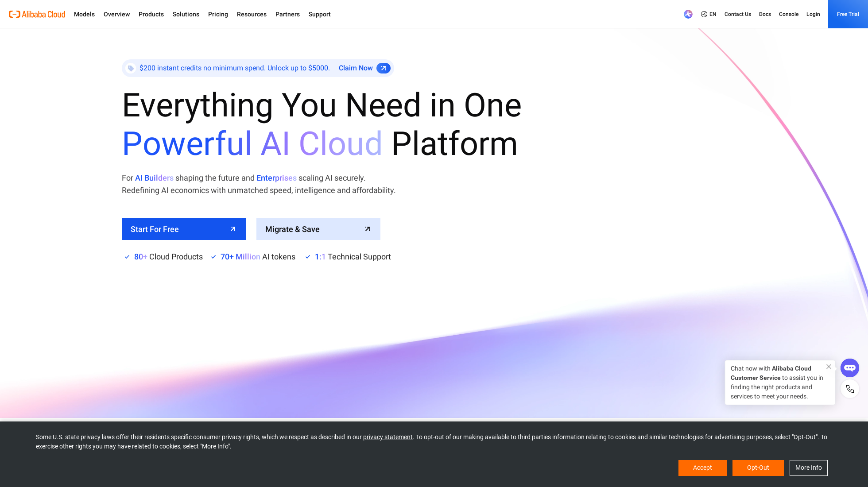Click the Opt-Out cookie button
Screen dimensions: 868x487
[758, 468]
